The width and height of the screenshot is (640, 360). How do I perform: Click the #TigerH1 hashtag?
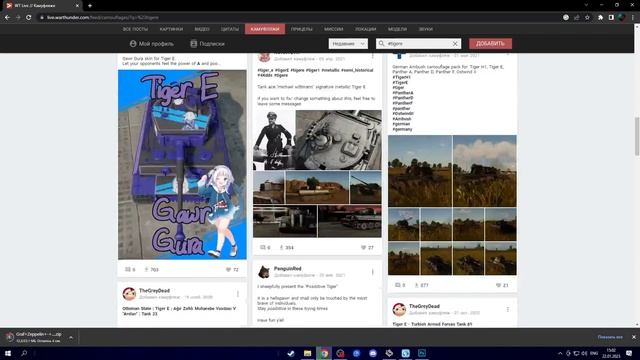coord(402,77)
